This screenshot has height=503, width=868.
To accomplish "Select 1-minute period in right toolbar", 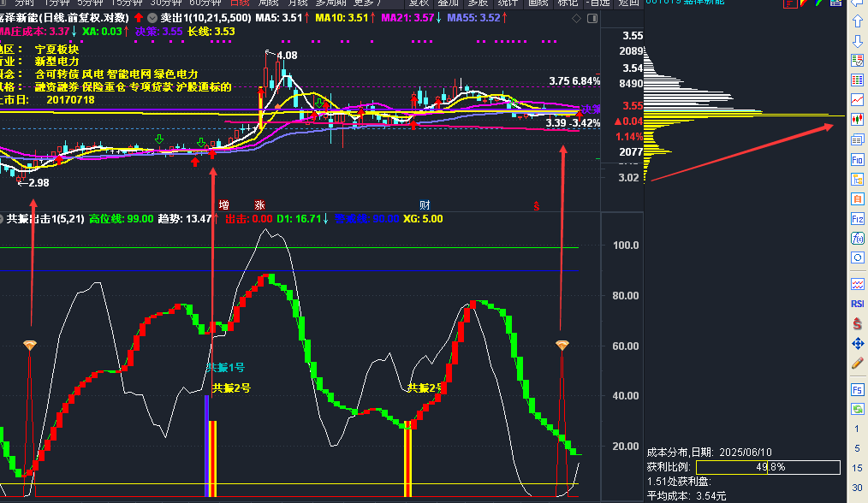I will tap(856, 429).
